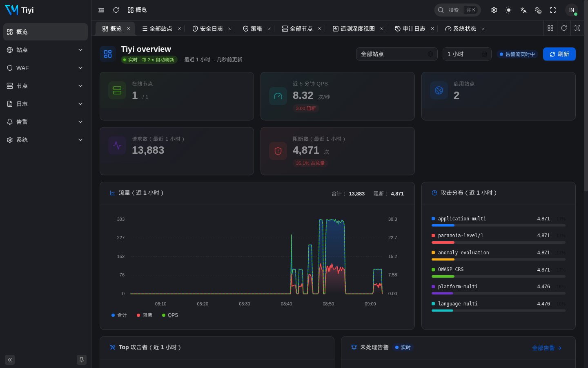Toggle QPS legend series
The height and width of the screenshot is (368, 588).
[170, 315]
